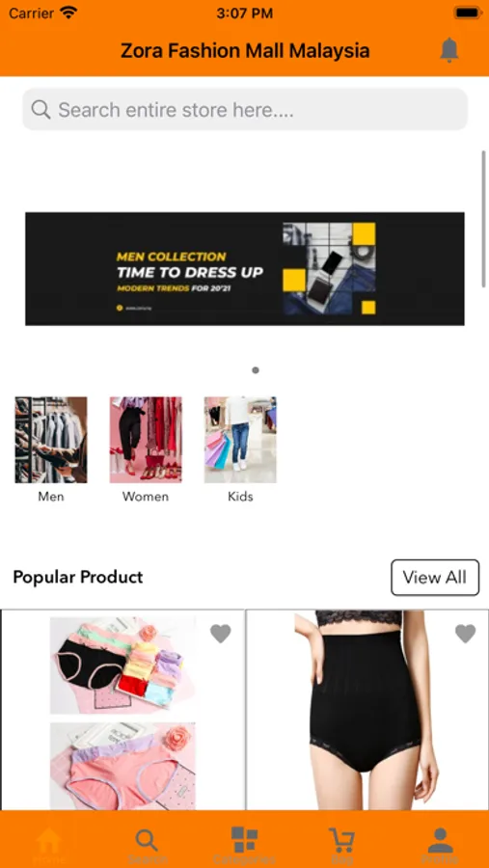The image size is (489, 868).
Task: Open the colorful underwear product image
Action: pyautogui.click(x=122, y=710)
